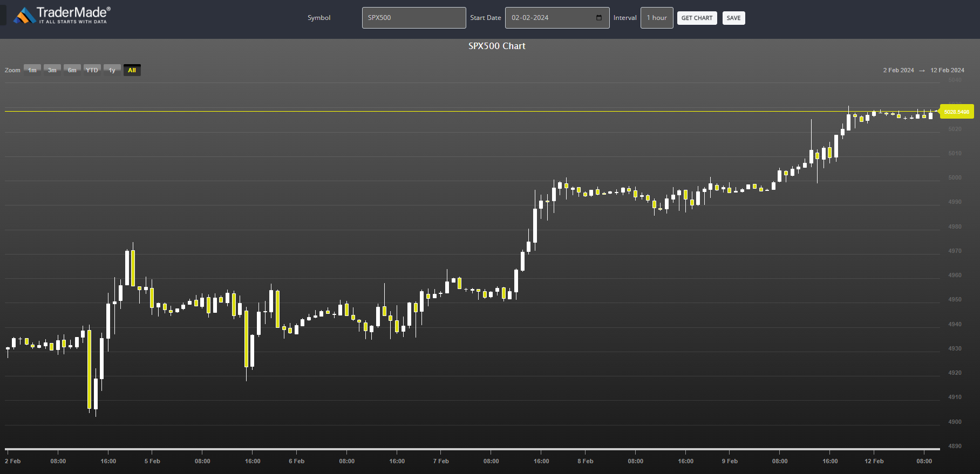Click the 5 Feb x-axis label
980x474 pixels.
pyautogui.click(x=152, y=461)
